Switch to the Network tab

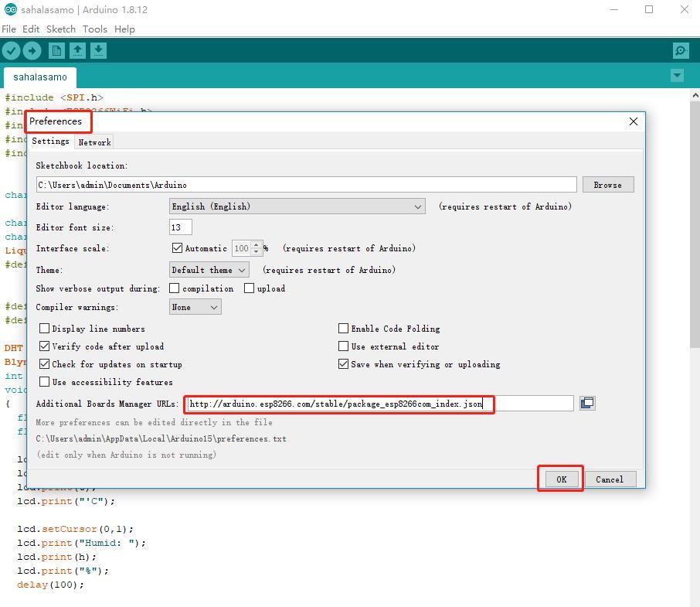pos(94,142)
